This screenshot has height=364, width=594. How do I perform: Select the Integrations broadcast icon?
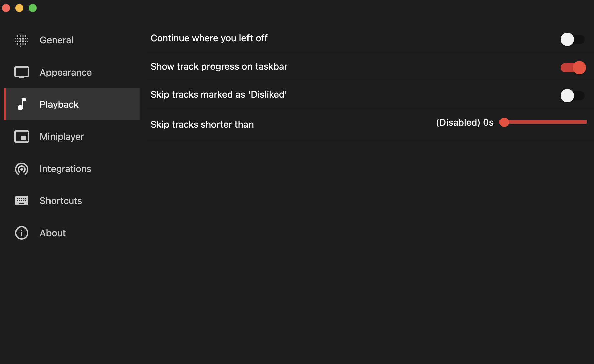pos(21,169)
